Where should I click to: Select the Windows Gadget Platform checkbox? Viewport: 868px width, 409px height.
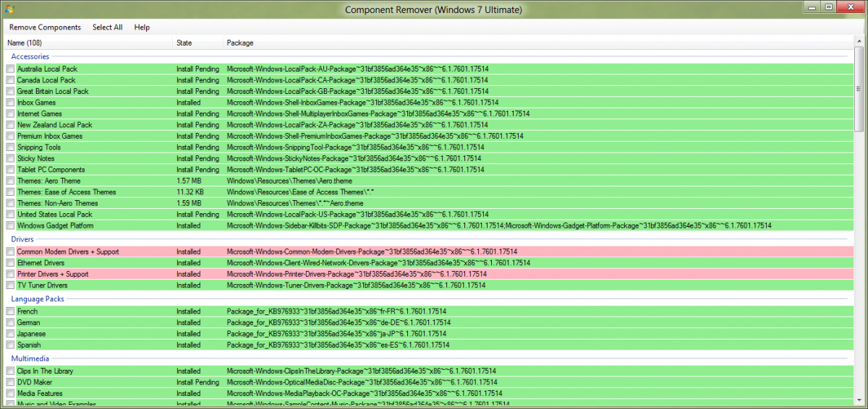10,225
